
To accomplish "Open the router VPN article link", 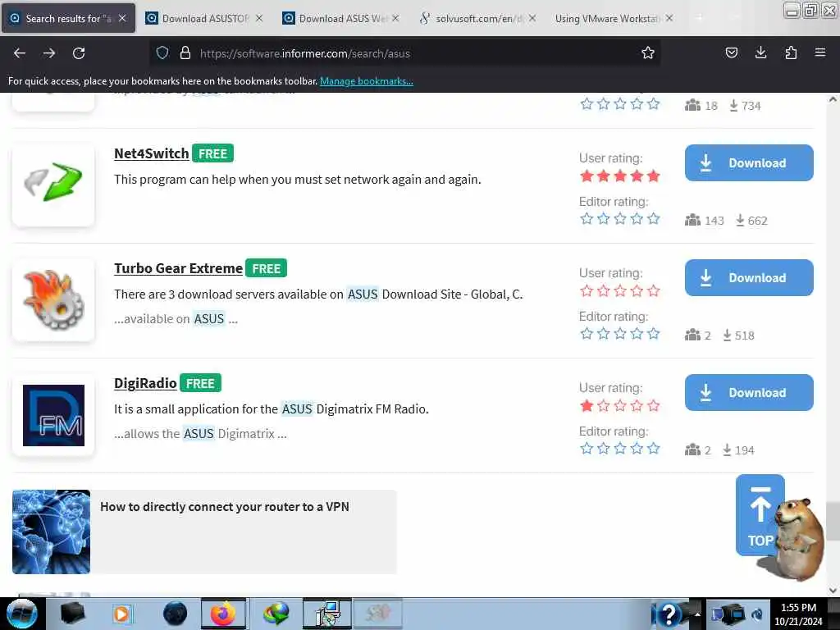I will click(225, 507).
